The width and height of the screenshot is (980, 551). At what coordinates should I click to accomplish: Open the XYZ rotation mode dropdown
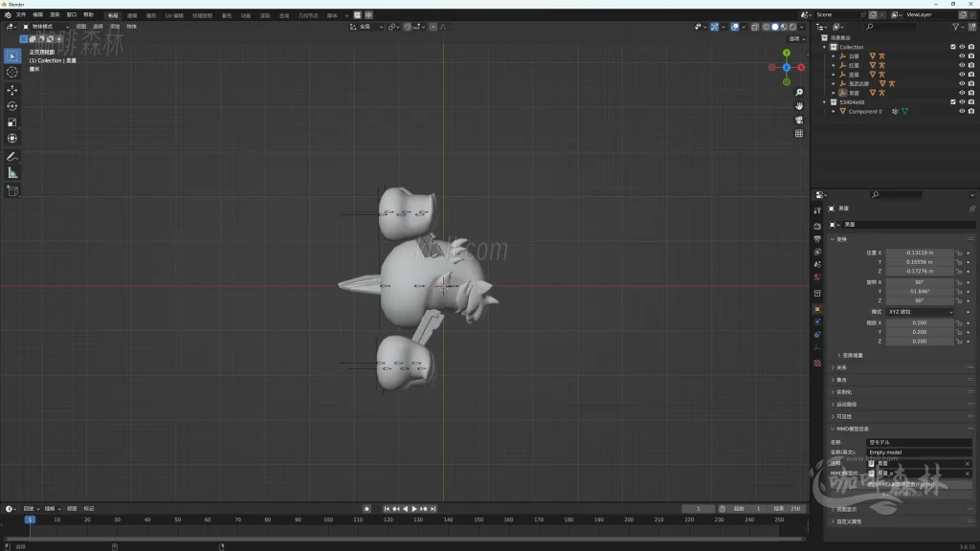920,312
